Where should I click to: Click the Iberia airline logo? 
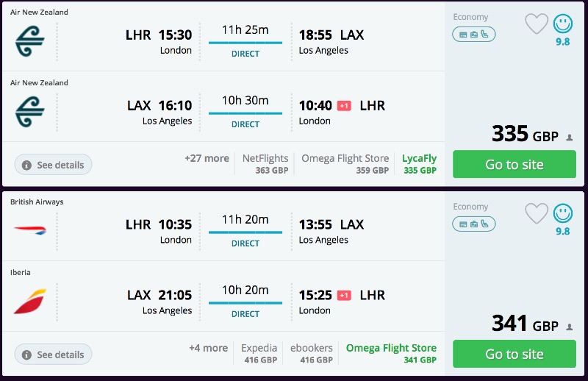29,302
